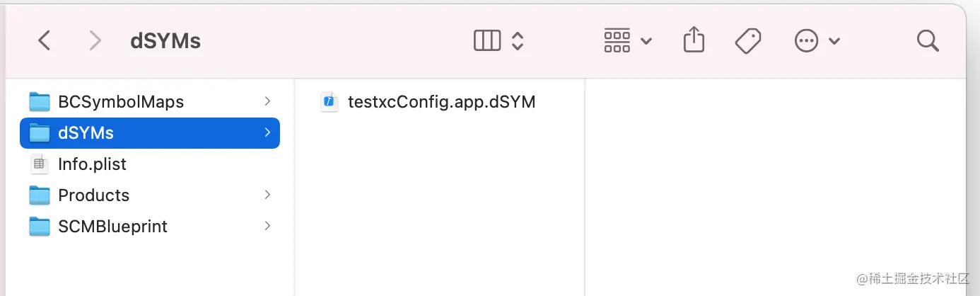Open the group-by grid menu

click(x=627, y=41)
